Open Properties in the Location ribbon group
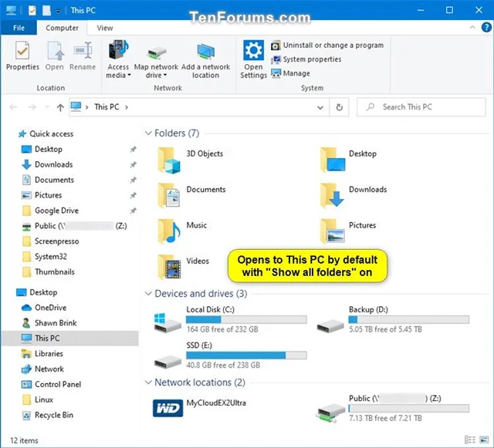This screenshot has height=448, width=494. click(x=22, y=56)
